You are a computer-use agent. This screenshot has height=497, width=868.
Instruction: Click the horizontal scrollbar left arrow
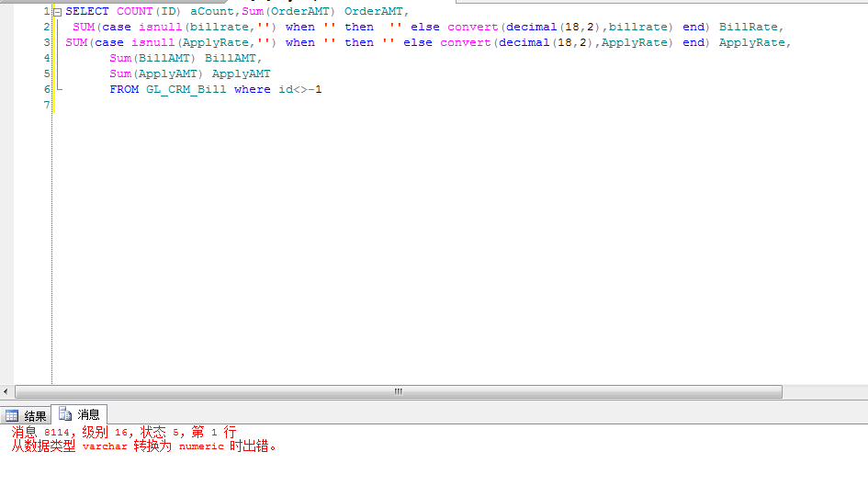click(6, 392)
